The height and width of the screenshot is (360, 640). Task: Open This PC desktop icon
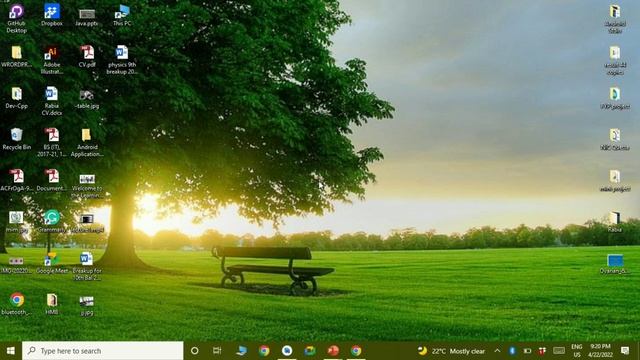[x=122, y=15]
